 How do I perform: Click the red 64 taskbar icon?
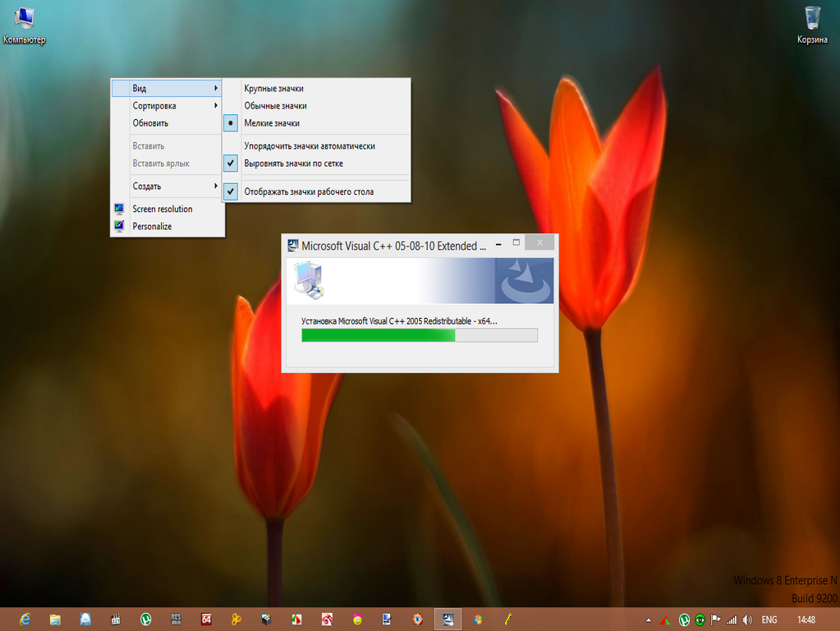coord(206,619)
